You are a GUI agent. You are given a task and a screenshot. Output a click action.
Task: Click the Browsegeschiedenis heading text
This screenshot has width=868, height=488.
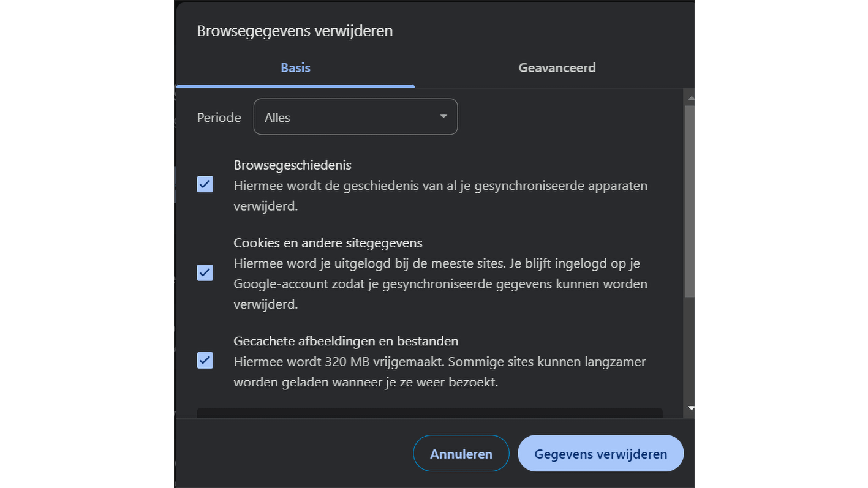click(292, 165)
